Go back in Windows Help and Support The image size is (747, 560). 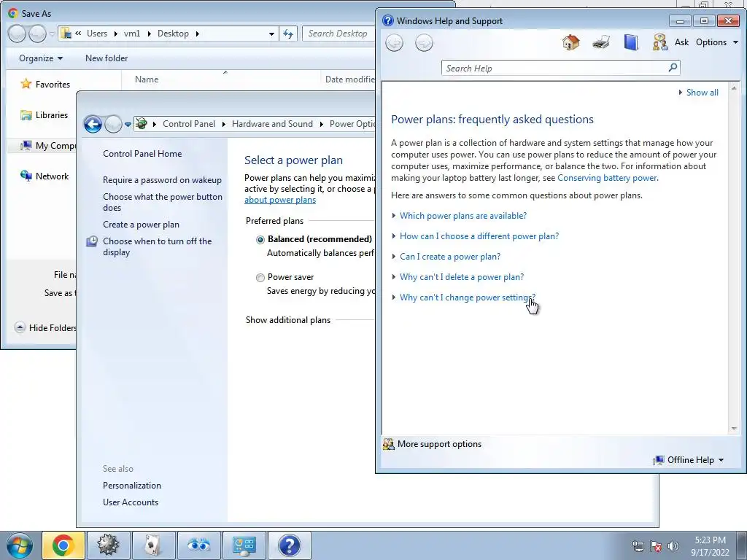(x=394, y=43)
